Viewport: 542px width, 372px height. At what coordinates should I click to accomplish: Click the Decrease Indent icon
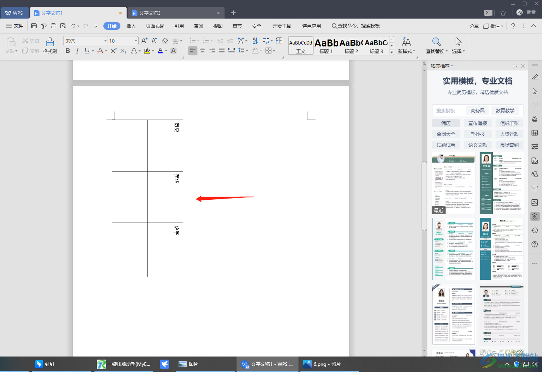(220, 41)
